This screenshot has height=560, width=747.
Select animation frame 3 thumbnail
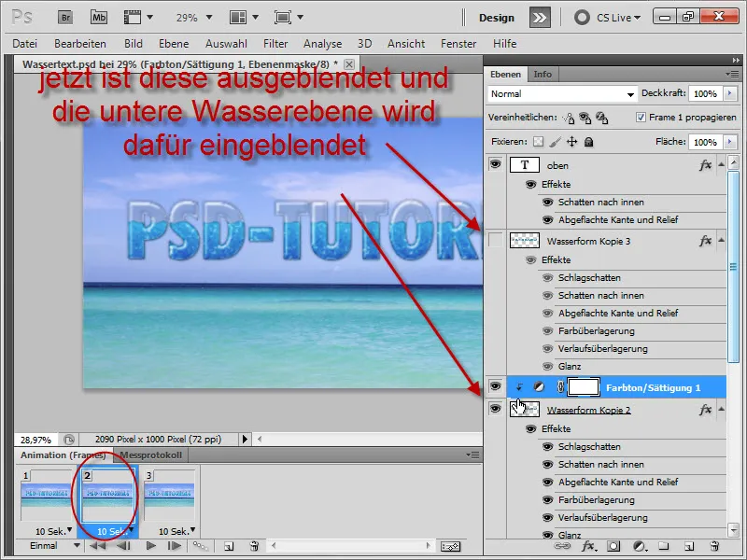click(170, 496)
